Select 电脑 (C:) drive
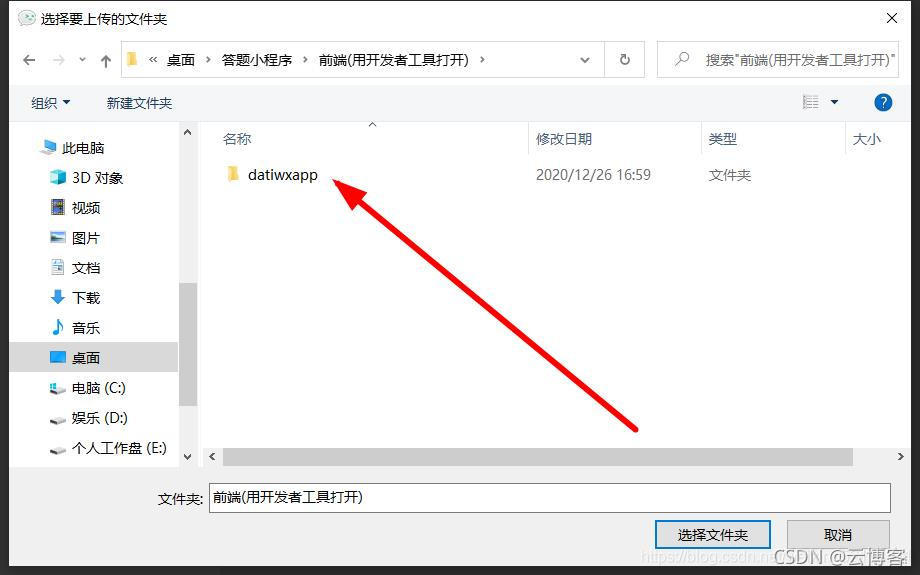Image resolution: width=920 pixels, height=575 pixels. pos(98,388)
